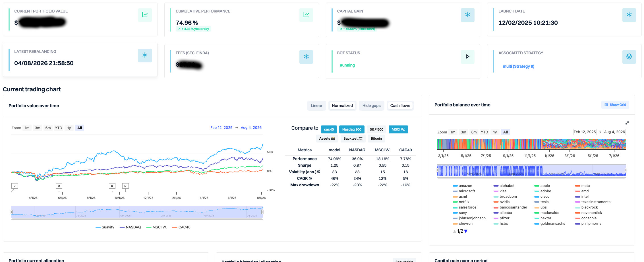This screenshot has height=262, width=644.
Task: Open the Aug 4, 2026 end date field
Action: coord(614,132)
